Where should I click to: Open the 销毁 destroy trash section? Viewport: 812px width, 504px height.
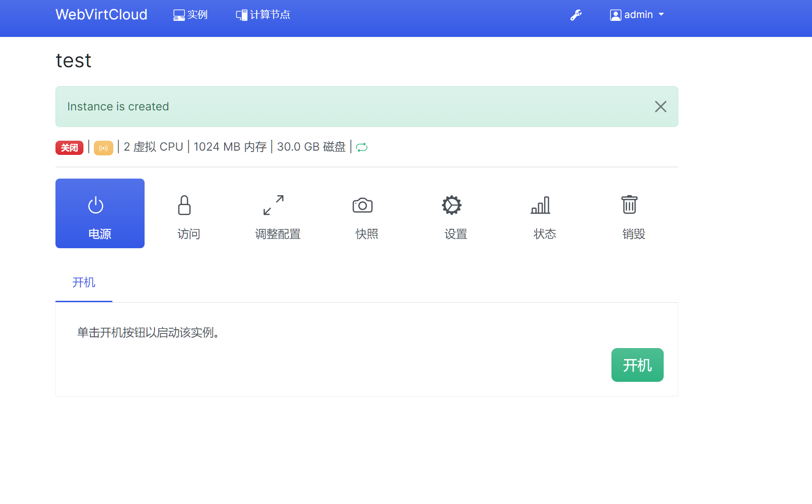634,213
